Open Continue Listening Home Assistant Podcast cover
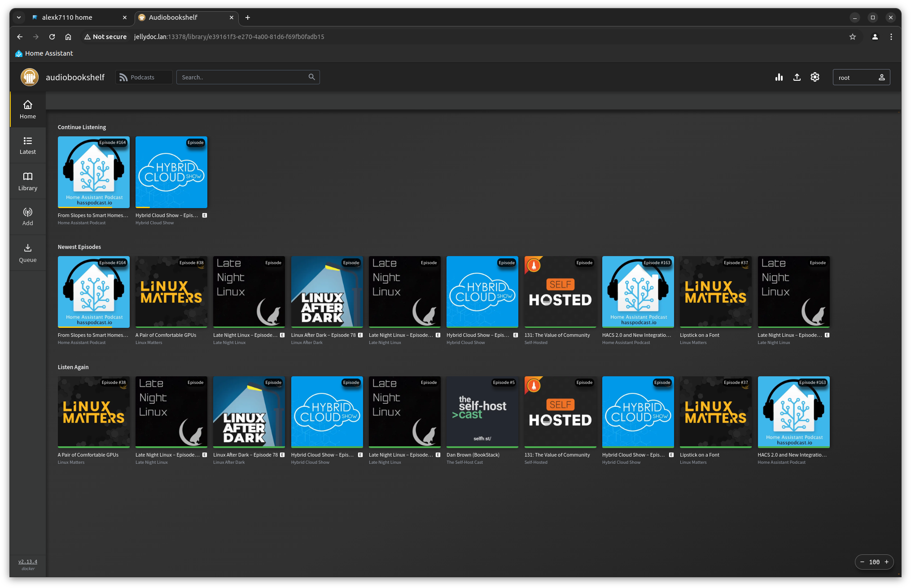 [94, 172]
